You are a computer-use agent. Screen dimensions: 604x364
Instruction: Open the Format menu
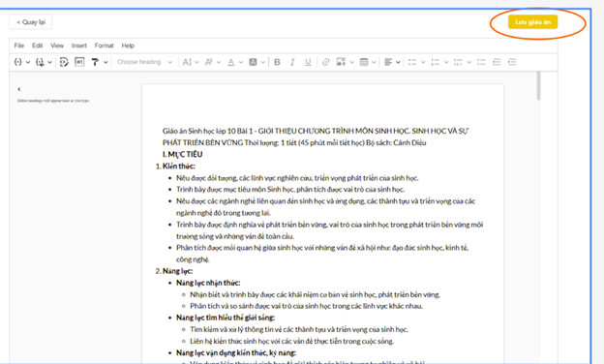coord(104,45)
